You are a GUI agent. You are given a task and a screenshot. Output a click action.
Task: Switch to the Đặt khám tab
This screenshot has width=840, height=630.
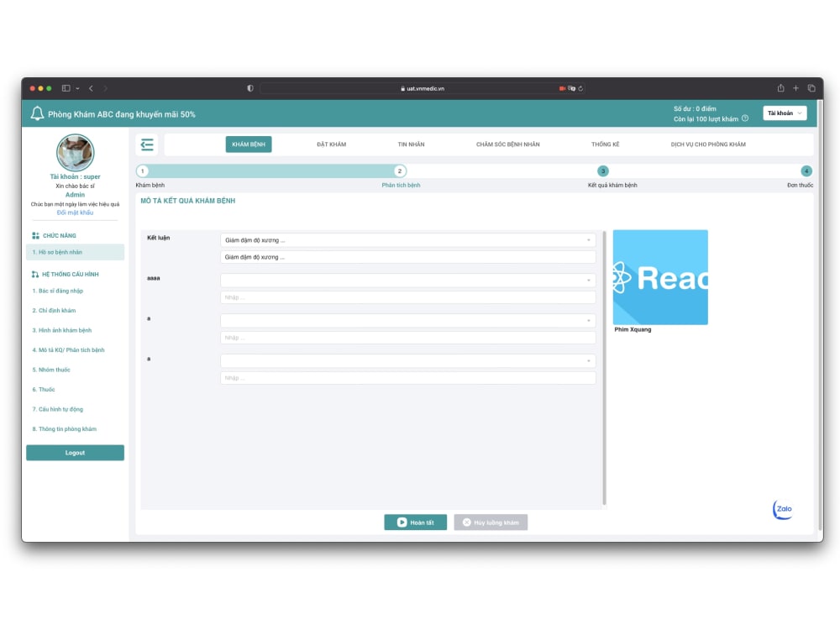point(331,144)
